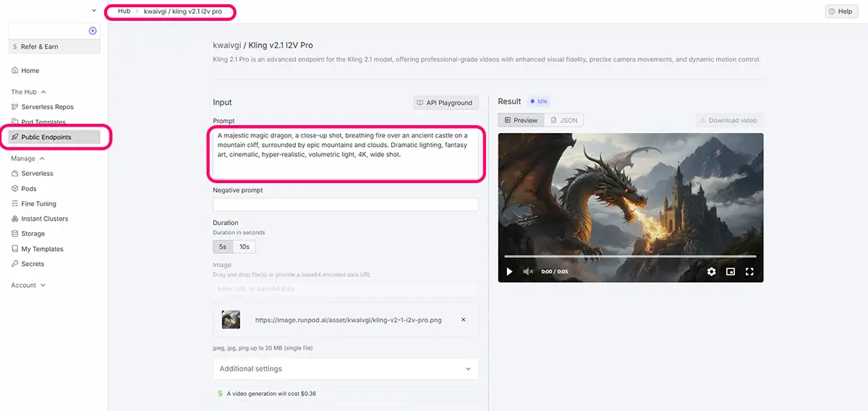Click into the Prompt text area
The width and height of the screenshot is (868, 411).
coord(346,154)
